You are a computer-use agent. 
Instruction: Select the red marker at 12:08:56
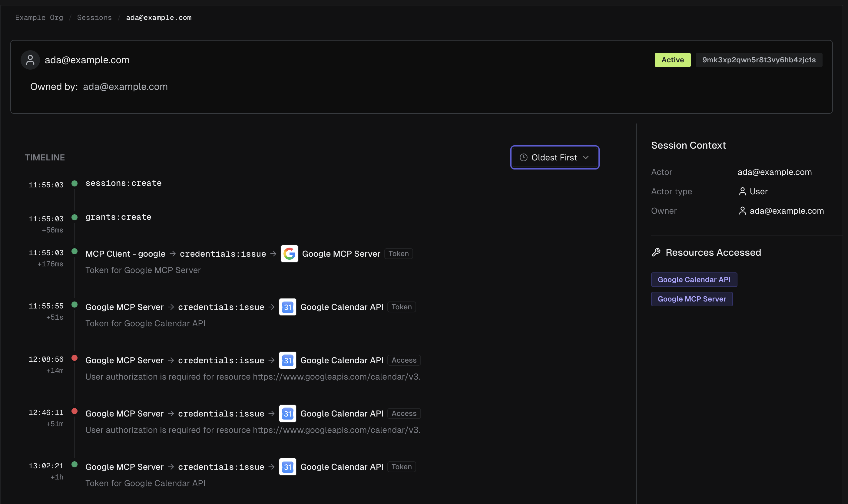[75, 358]
